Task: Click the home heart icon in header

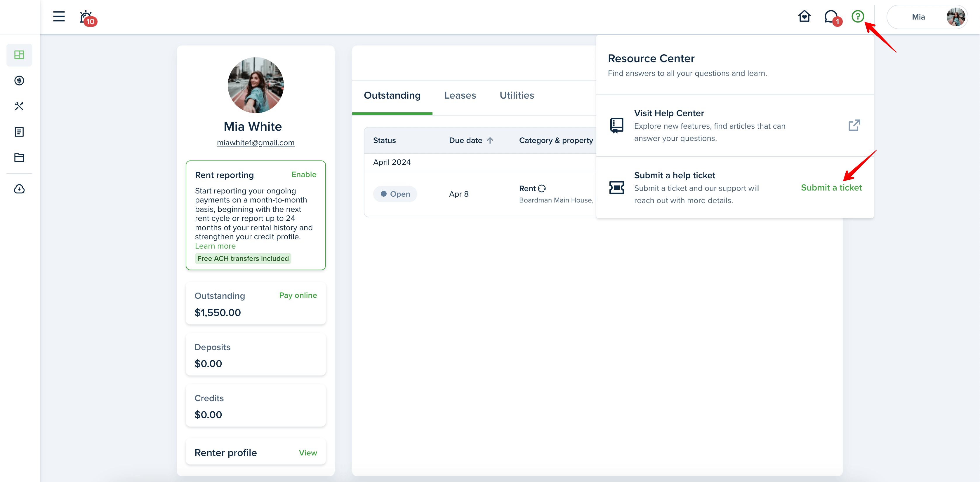Action: pos(804,16)
